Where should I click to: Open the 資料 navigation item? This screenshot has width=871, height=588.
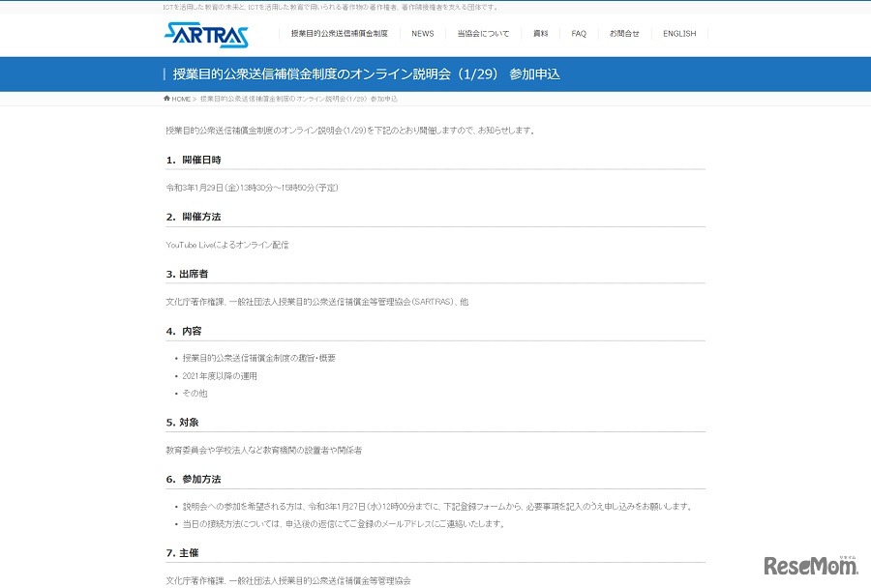539,34
